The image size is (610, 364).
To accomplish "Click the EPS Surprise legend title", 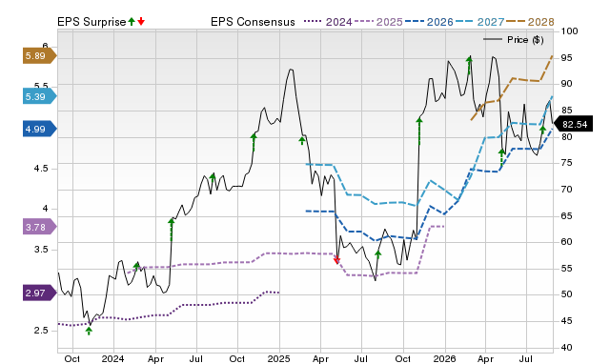I will pos(91,22).
